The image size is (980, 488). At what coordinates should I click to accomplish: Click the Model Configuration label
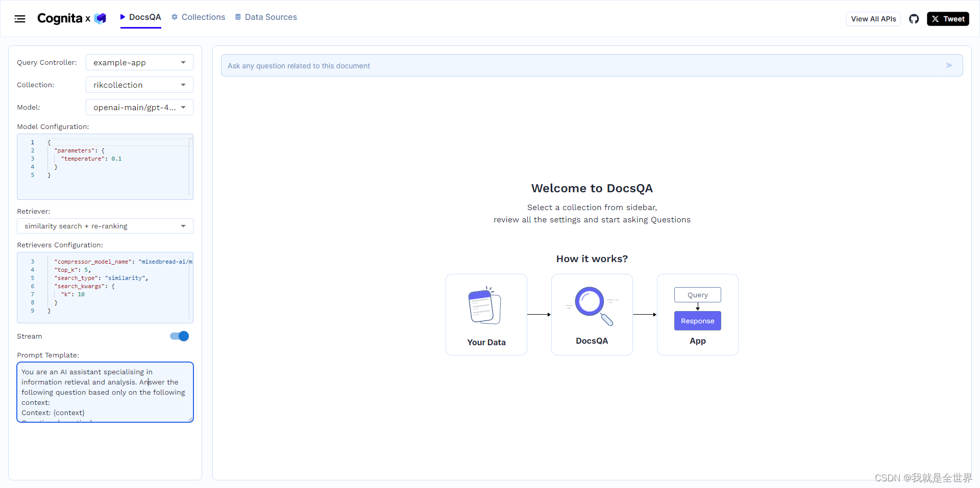[x=53, y=126]
